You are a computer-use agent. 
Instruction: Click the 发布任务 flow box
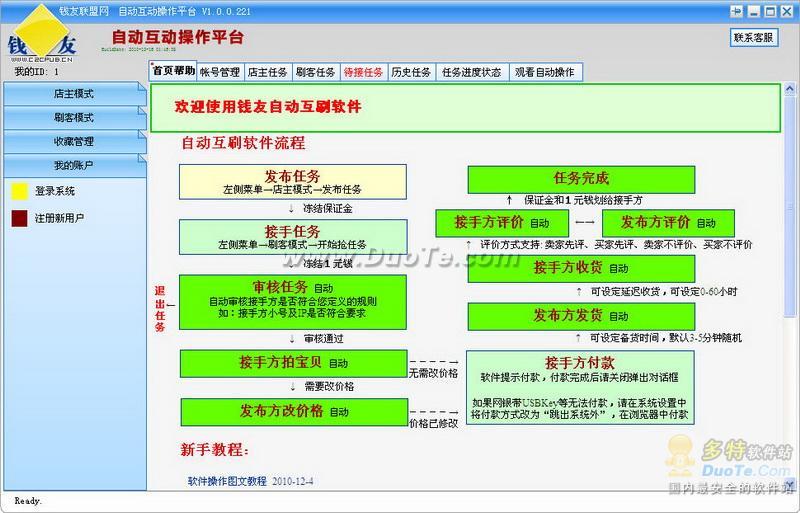point(293,182)
